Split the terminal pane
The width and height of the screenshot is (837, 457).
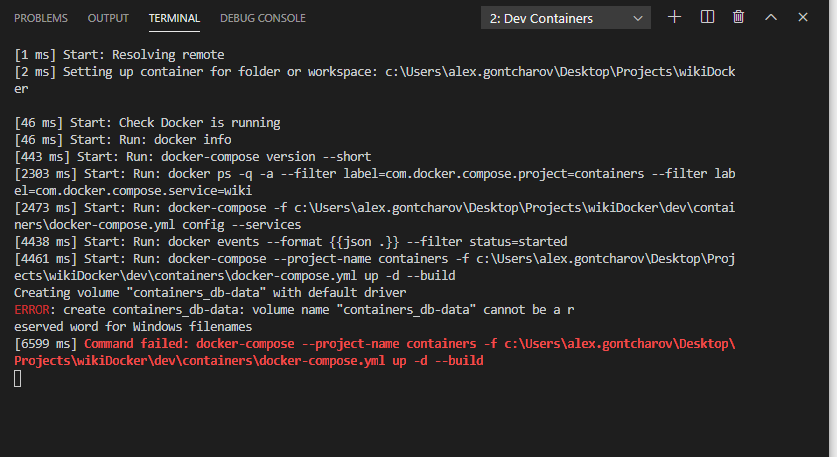pyautogui.click(x=707, y=17)
